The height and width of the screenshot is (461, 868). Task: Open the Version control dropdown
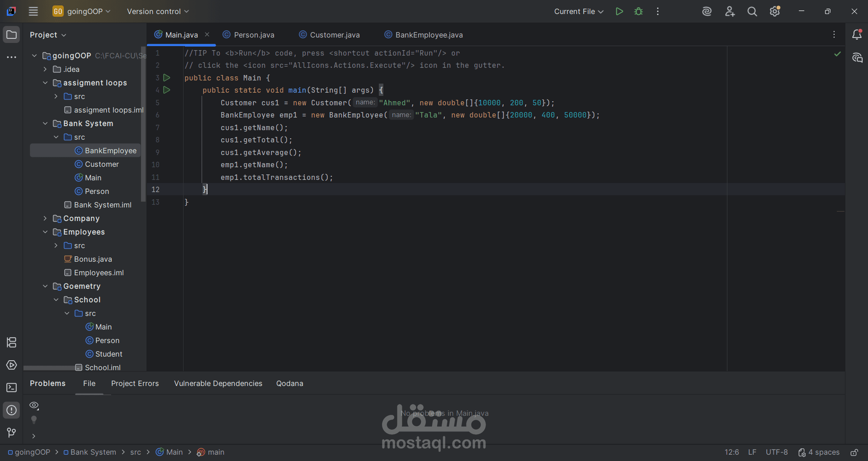pos(158,11)
